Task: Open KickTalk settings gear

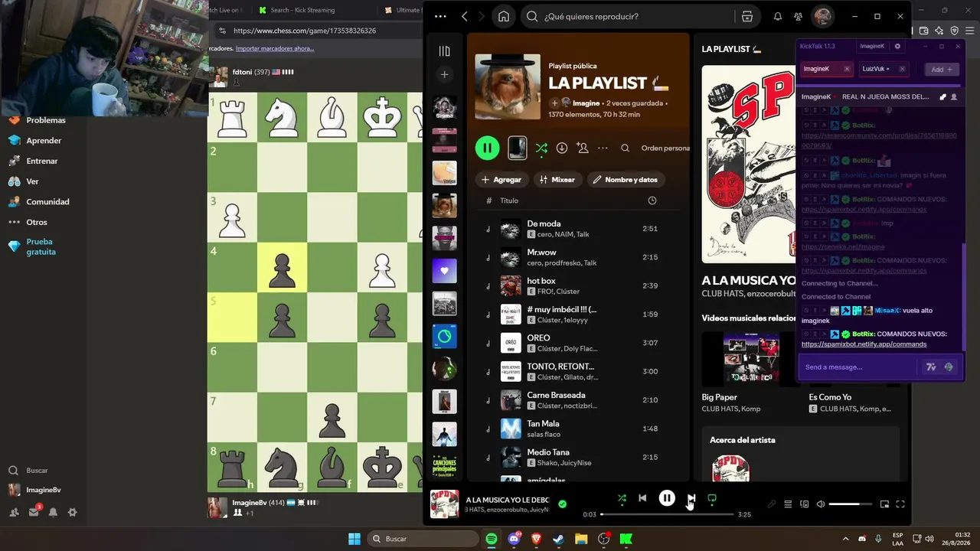Action: [x=897, y=46]
